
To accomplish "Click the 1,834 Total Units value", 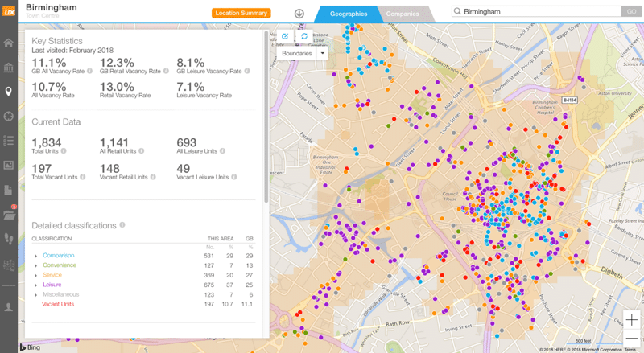I will coord(47,142).
